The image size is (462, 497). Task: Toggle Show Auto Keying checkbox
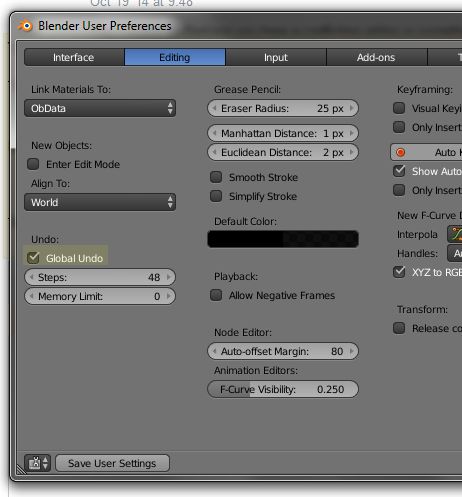tap(399, 171)
